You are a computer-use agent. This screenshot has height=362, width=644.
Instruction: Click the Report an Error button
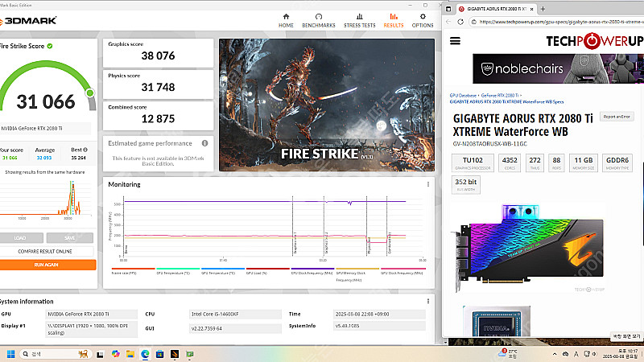[x=617, y=117]
